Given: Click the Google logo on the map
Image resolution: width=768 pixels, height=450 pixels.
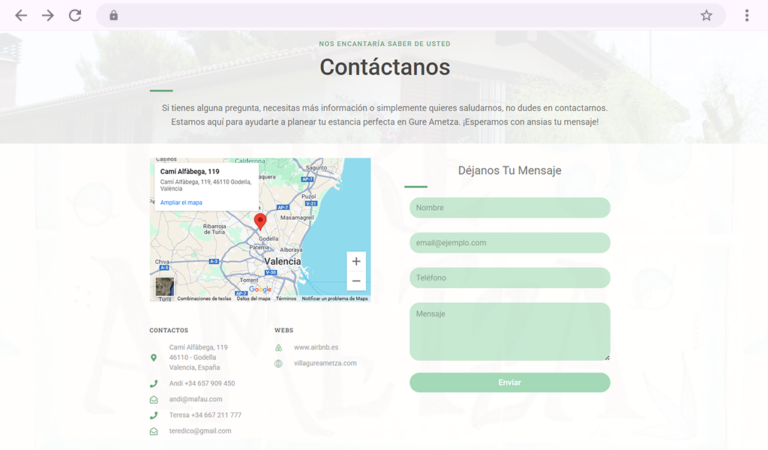Looking at the screenshot, I should pos(260,289).
